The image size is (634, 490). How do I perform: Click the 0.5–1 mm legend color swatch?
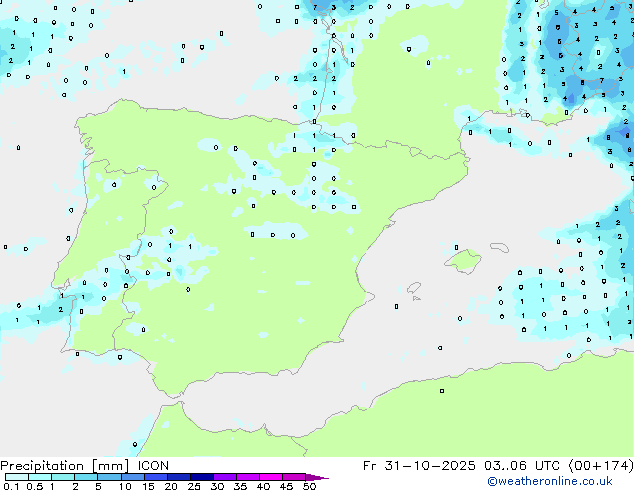pos(40,477)
